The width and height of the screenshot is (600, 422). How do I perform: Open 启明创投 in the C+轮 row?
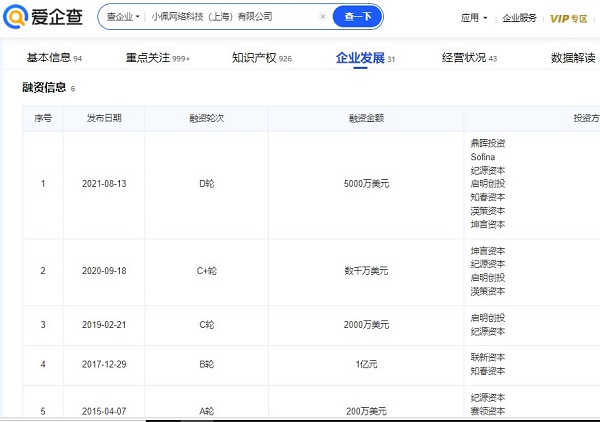[x=488, y=278]
